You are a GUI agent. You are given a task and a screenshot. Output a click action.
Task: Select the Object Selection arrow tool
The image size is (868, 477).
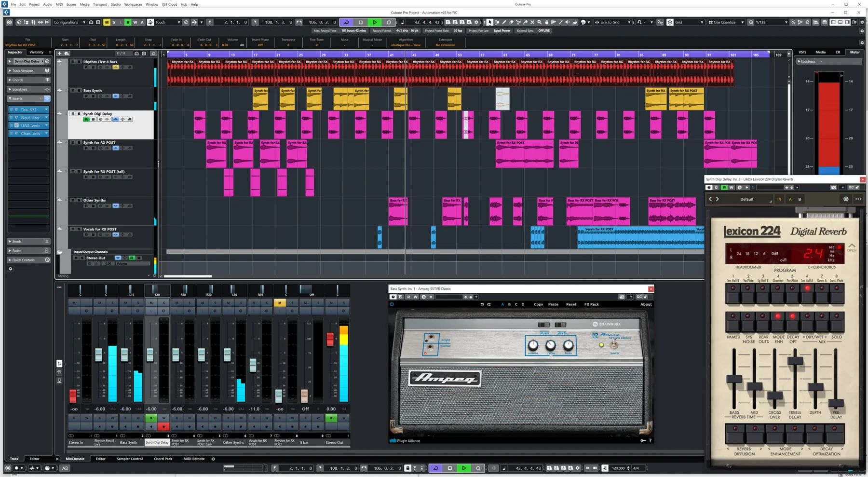click(x=490, y=22)
